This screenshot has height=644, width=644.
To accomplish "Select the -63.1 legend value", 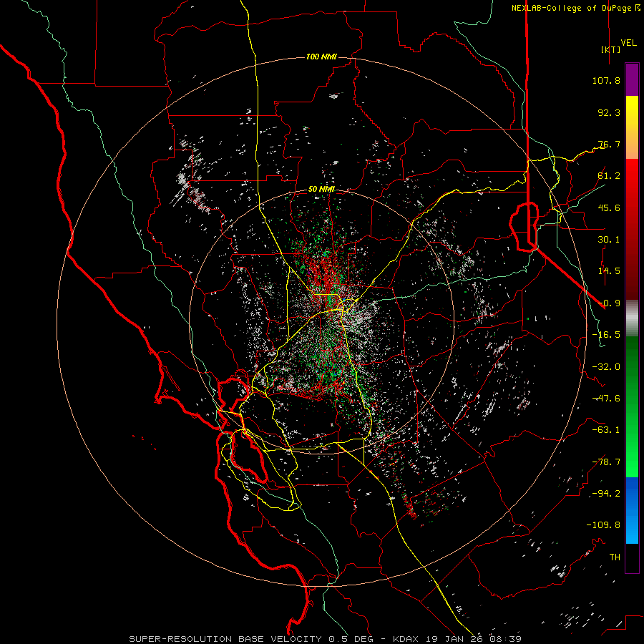I will (x=606, y=430).
